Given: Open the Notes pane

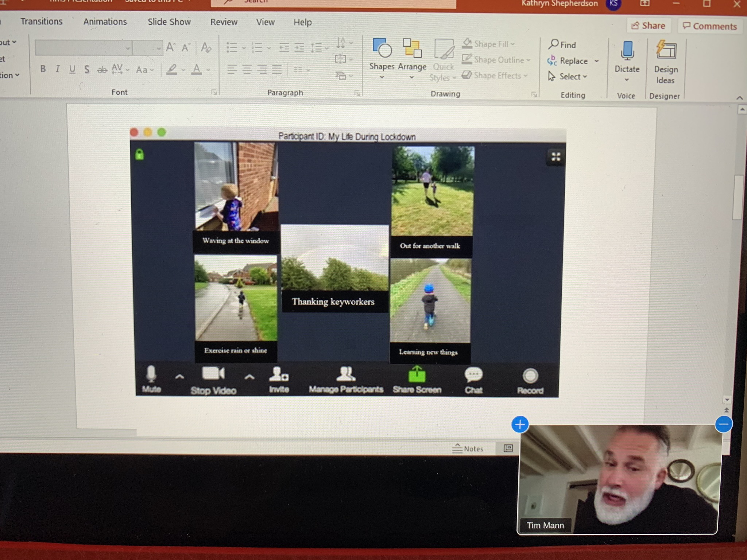Looking at the screenshot, I should tap(468, 448).
